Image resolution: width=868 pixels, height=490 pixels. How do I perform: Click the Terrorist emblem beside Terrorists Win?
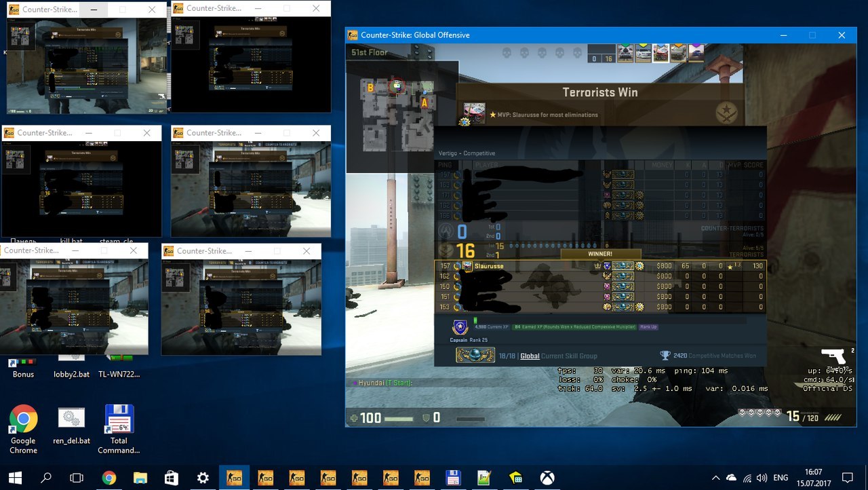[727, 113]
